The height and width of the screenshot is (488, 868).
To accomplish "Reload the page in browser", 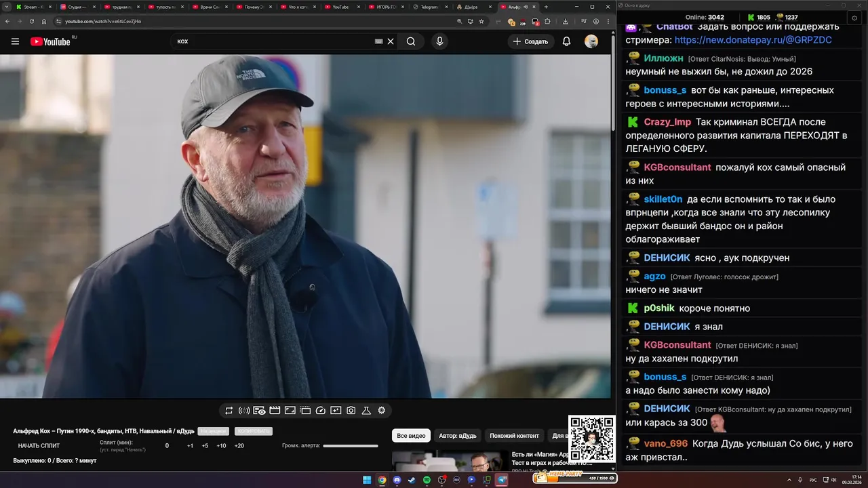I will tap(32, 21).
